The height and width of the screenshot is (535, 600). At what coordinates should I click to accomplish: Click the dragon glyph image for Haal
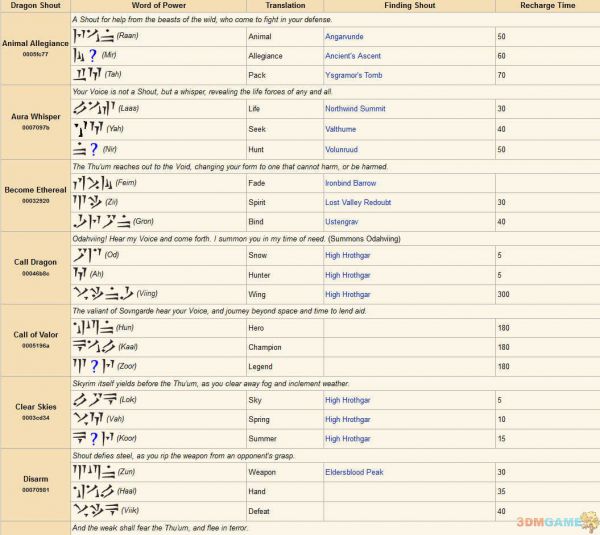[x=94, y=491]
